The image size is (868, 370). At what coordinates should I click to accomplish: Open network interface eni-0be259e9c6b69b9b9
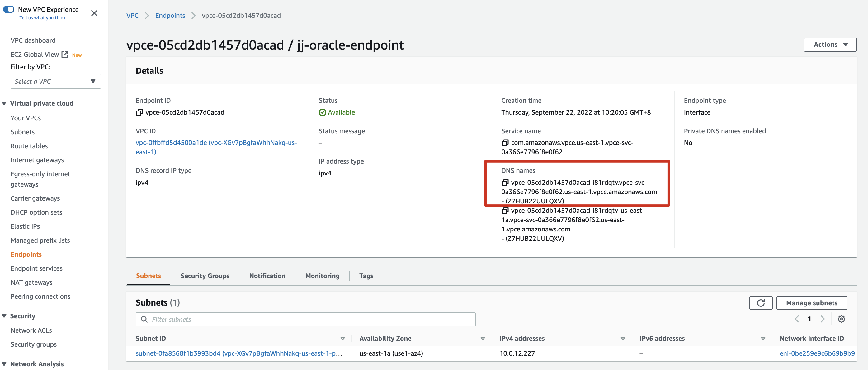[817, 353]
